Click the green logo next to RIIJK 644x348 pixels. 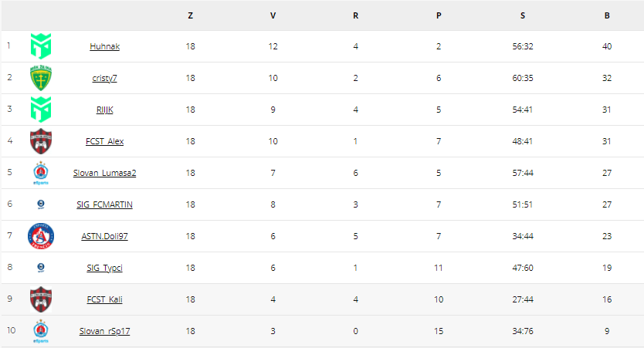tap(41, 110)
